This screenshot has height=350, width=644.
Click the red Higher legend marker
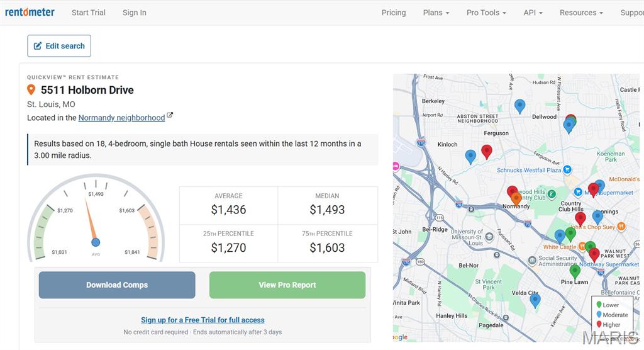click(599, 324)
